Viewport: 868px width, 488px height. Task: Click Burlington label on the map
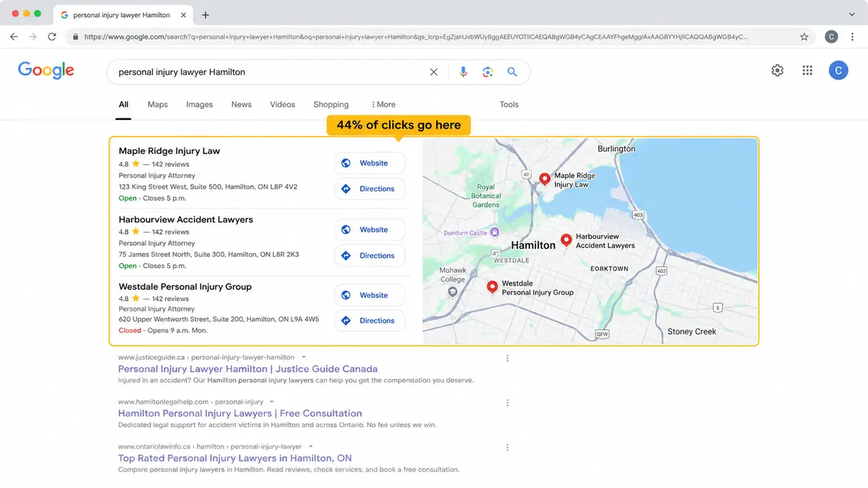click(x=616, y=149)
